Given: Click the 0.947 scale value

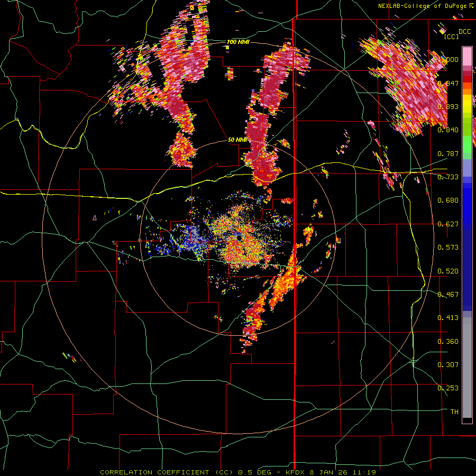Looking at the screenshot, I should click(448, 83).
